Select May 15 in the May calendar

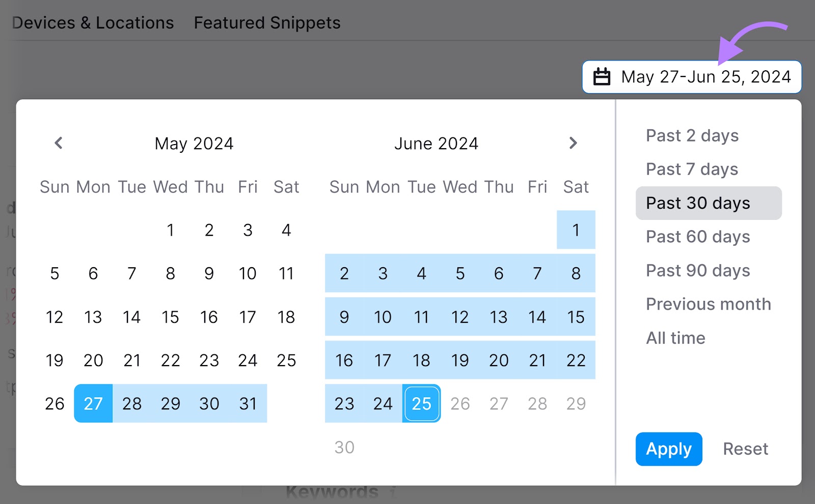pyautogui.click(x=170, y=317)
